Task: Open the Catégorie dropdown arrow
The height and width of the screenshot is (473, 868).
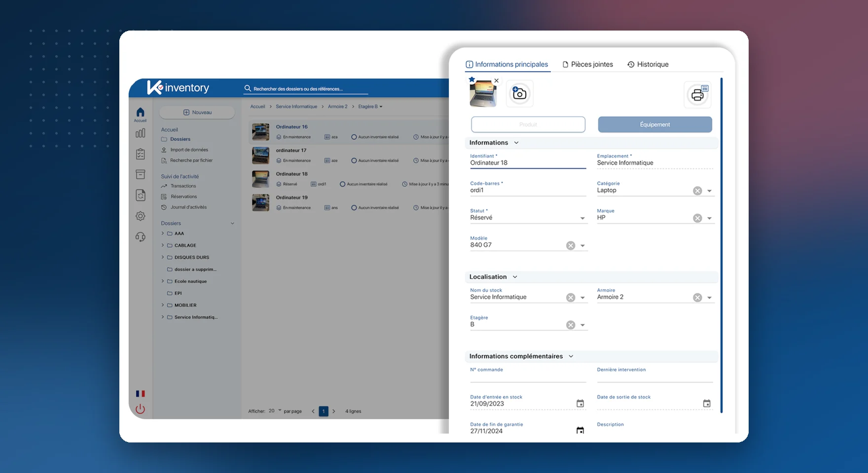Action: (710, 191)
